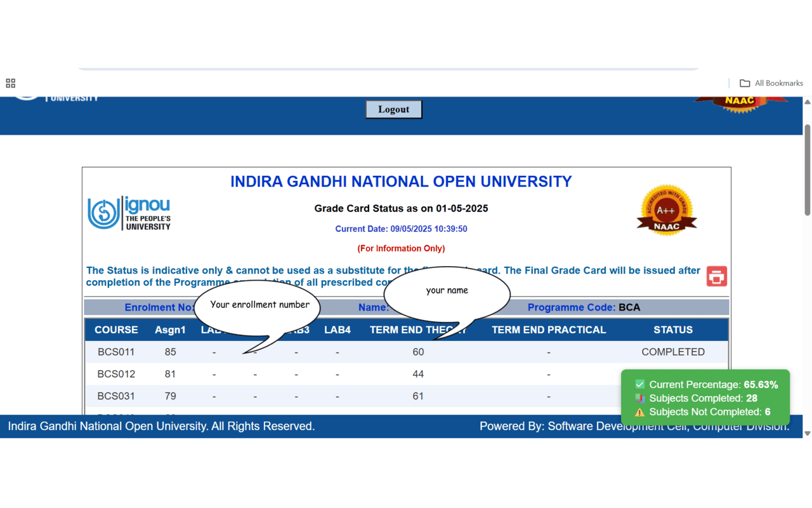This screenshot has height=508, width=812.
Task: Click the All Bookmarks folder icon
Action: (x=745, y=83)
